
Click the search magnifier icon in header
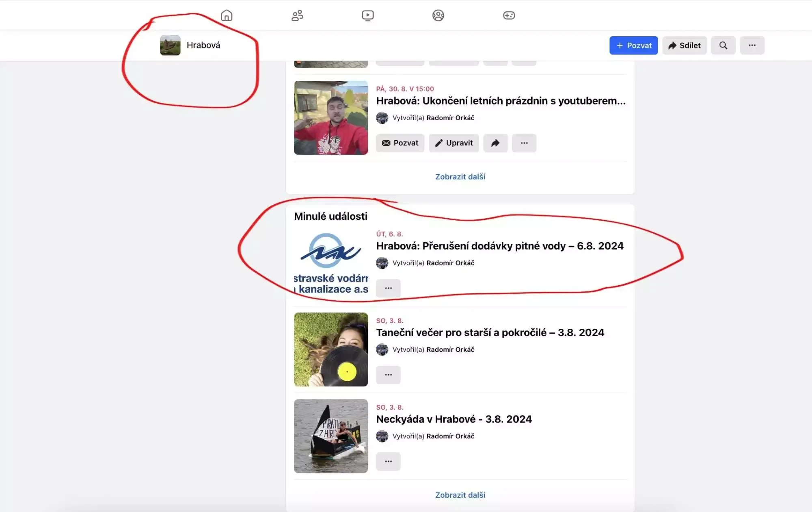point(723,46)
